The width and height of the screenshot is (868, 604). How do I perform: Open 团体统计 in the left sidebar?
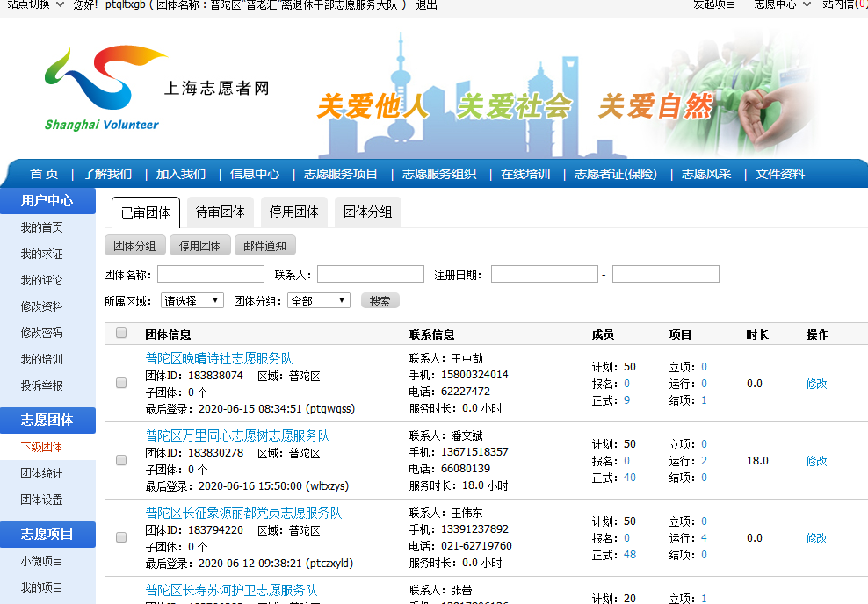click(x=41, y=473)
